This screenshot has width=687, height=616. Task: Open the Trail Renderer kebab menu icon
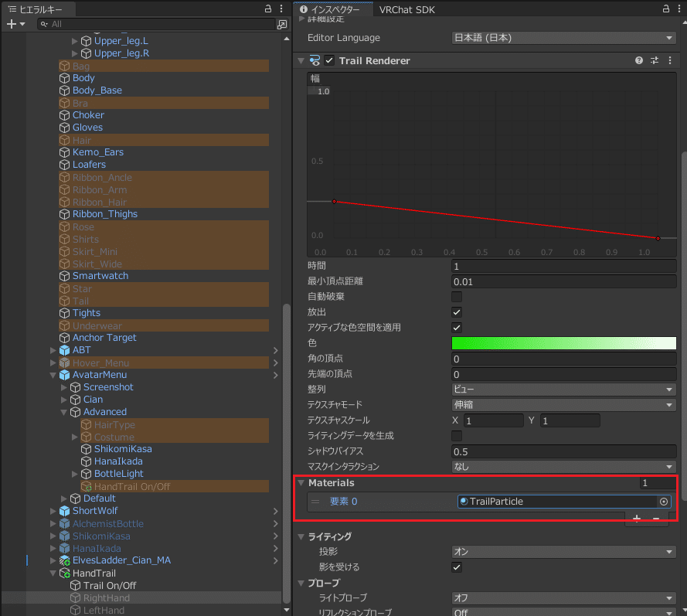[x=669, y=60]
